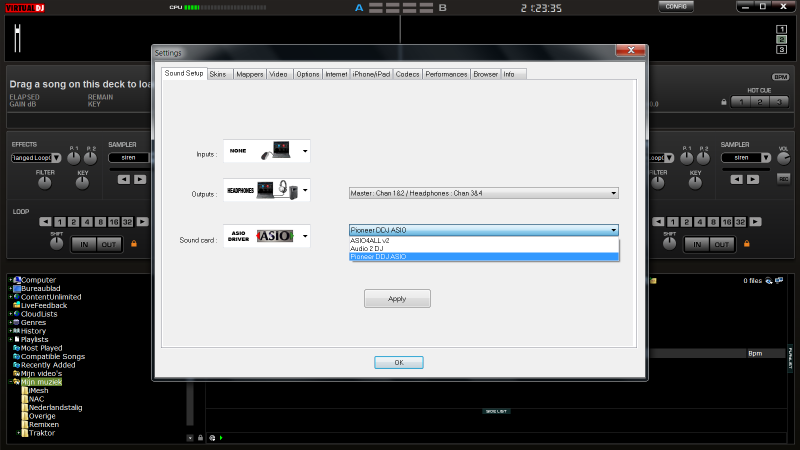
Task: Click the CONFIG button
Action: point(676,7)
